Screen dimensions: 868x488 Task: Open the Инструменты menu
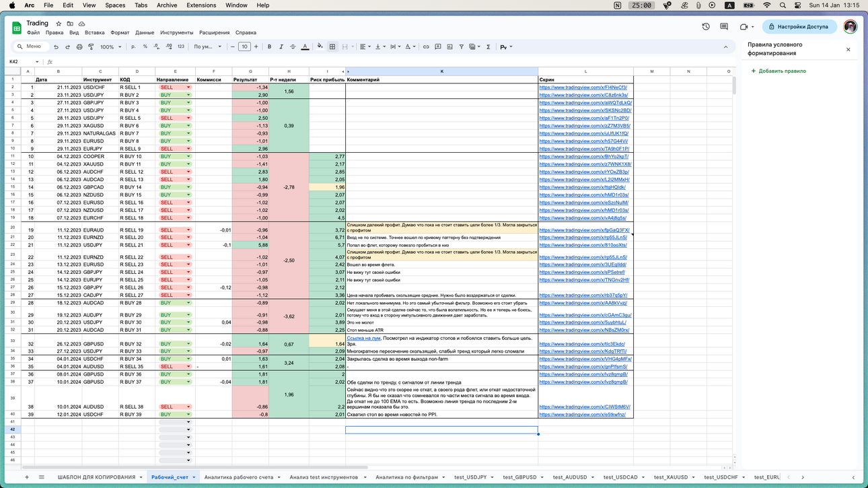click(177, 32)
